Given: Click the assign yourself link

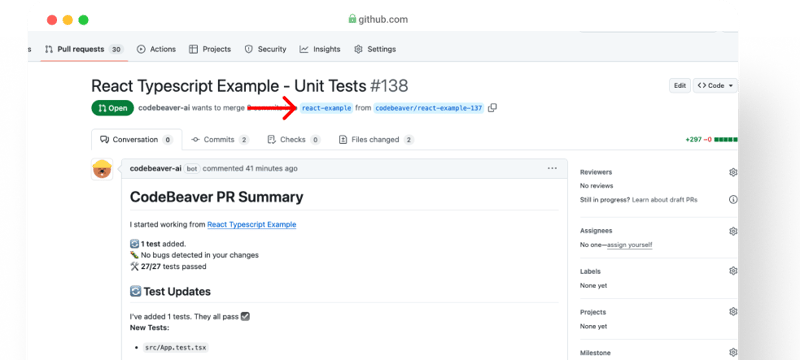Looking at the screenshot, I should [630, 245].
